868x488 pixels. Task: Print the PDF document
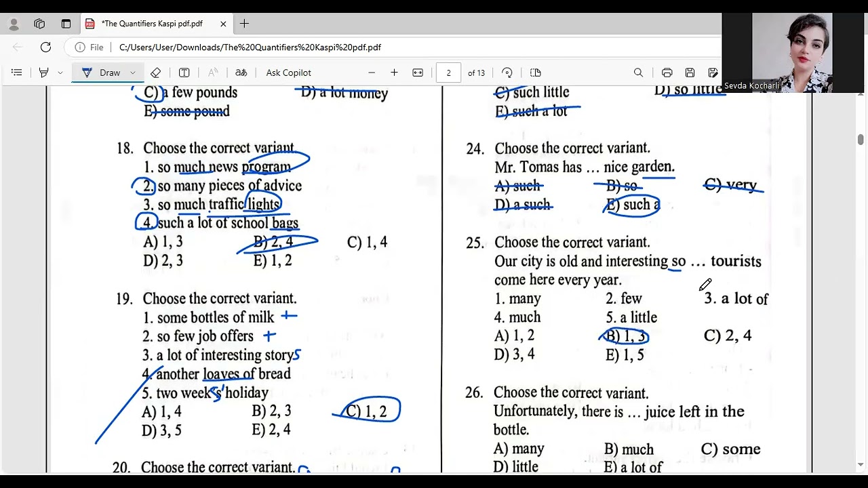click(x=667, y=73)
